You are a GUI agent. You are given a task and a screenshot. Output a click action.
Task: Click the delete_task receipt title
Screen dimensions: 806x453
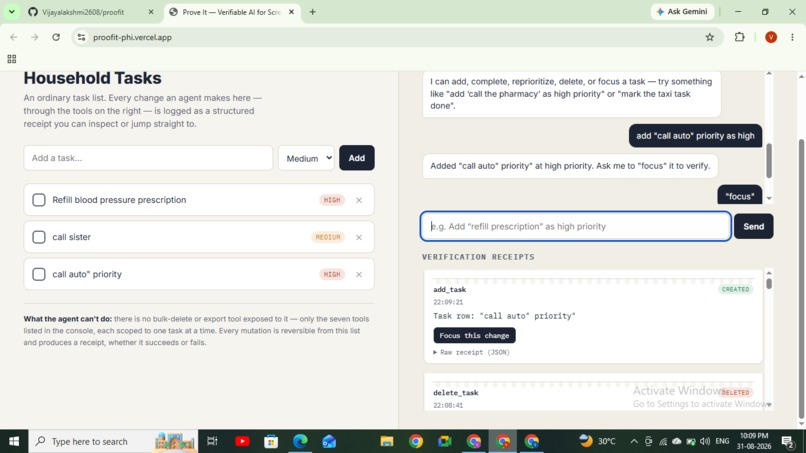pyautogui.click(x=455, y=393)
